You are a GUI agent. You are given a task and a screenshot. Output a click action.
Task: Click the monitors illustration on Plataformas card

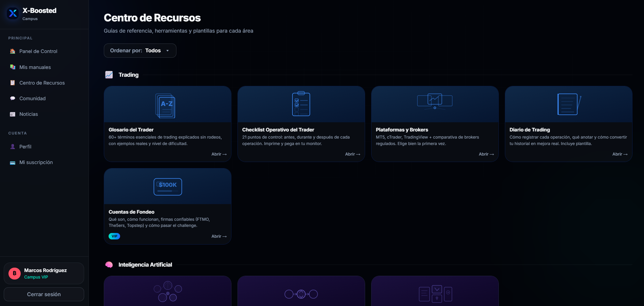click(x=435, y=101)
